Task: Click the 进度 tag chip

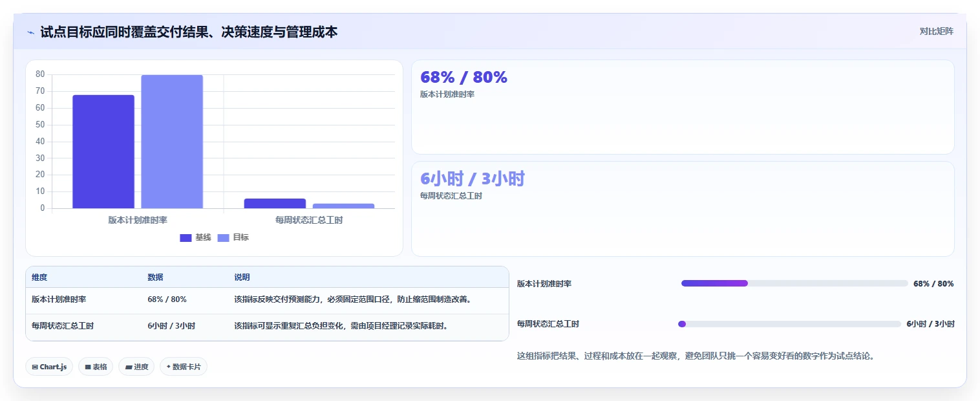Action: pyautogui.click(x=136, y=367)
